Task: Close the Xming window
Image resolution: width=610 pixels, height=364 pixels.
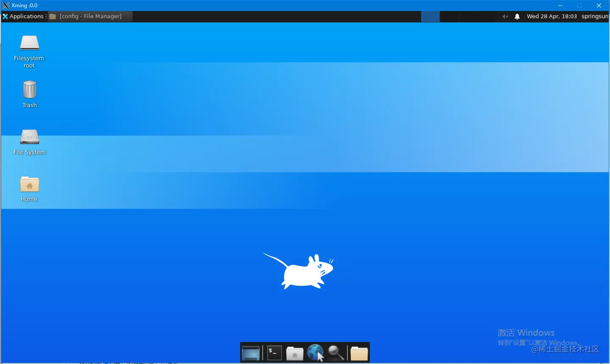Action: (x=599, y=6)
